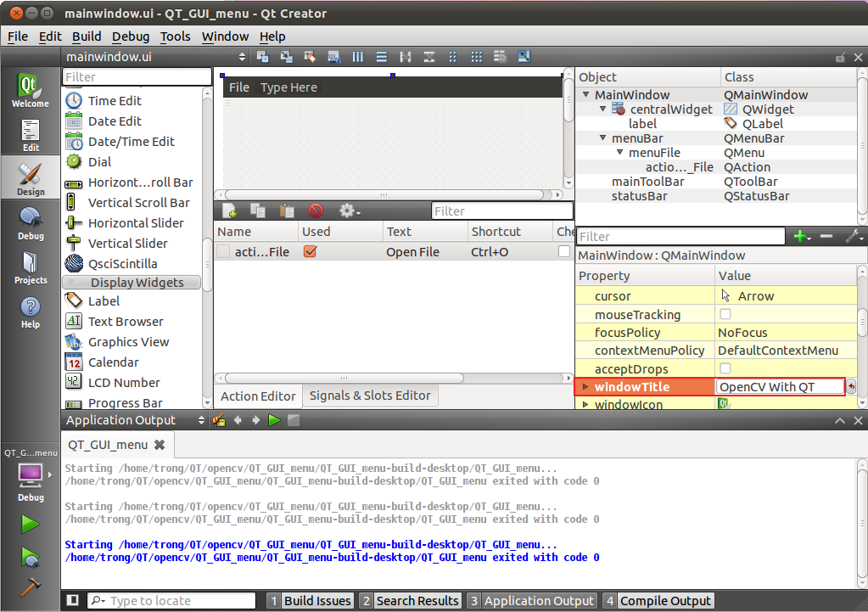Click the Adjust Size icon
Viewport: 868px width, 612px height.
click(524, 56)
